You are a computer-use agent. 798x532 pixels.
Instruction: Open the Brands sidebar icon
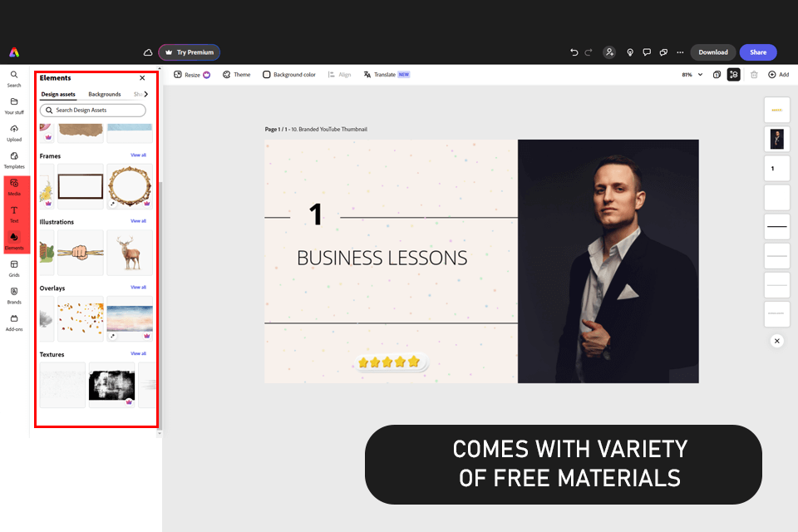tap(14, 295)
